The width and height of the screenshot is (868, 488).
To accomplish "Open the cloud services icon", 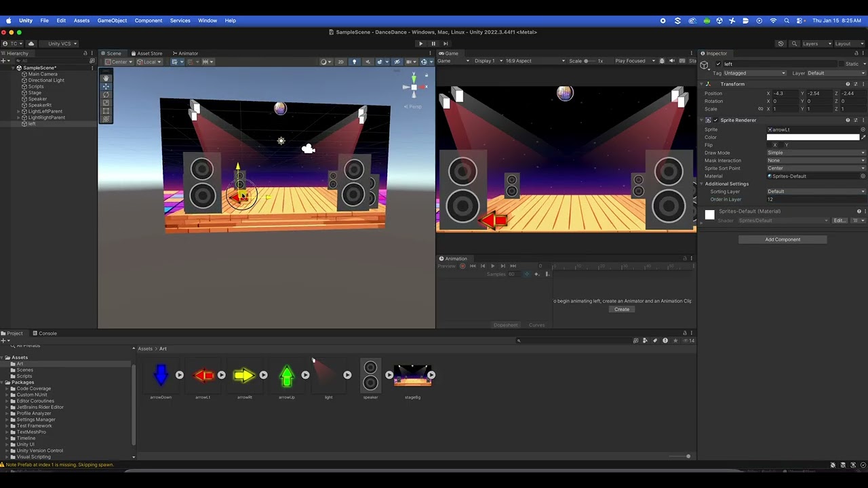I will (31, 43).
